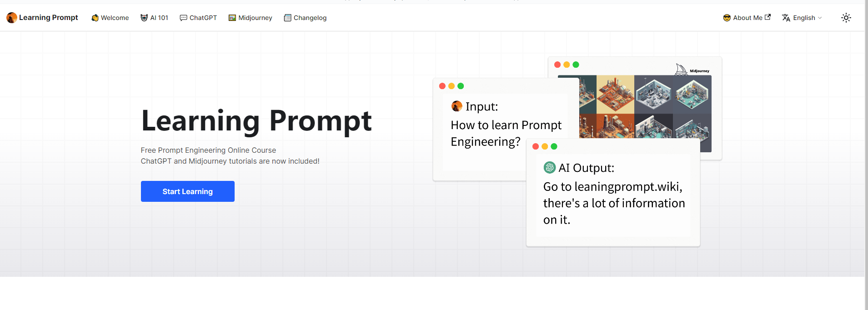Screen dimensions: 868x310
Task: Go to the ChatGPT tutorials tab
Action: (x=198, y=18)
